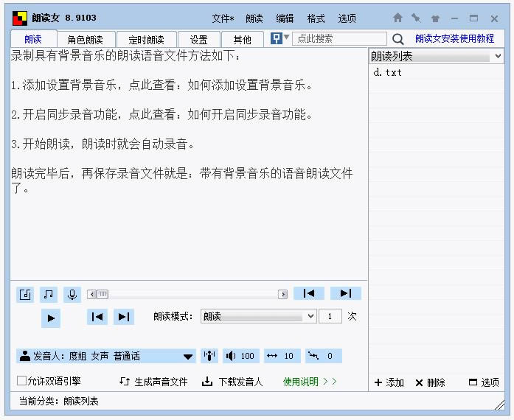Click the X delete icon
Viewport: 514px width, 420px height.
[419, 382]
